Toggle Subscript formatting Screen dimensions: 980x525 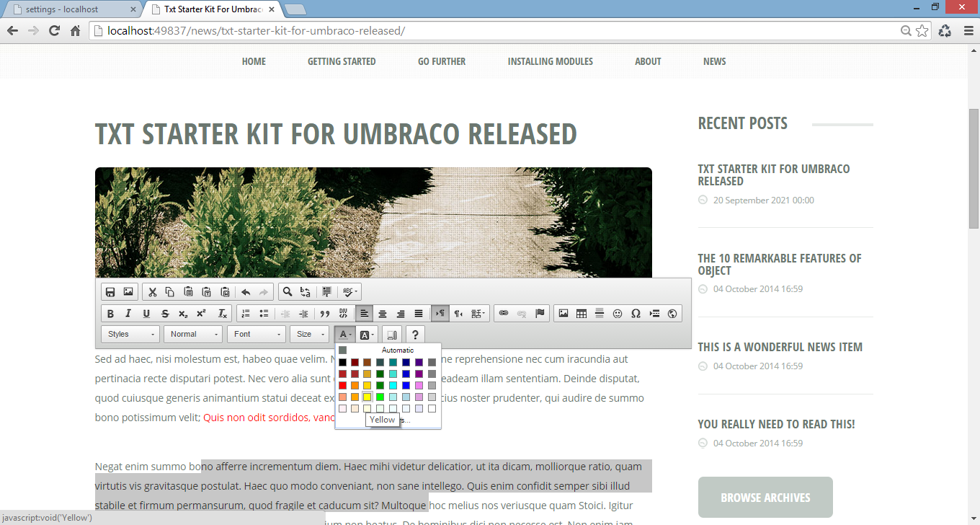[x=183, y=314]
